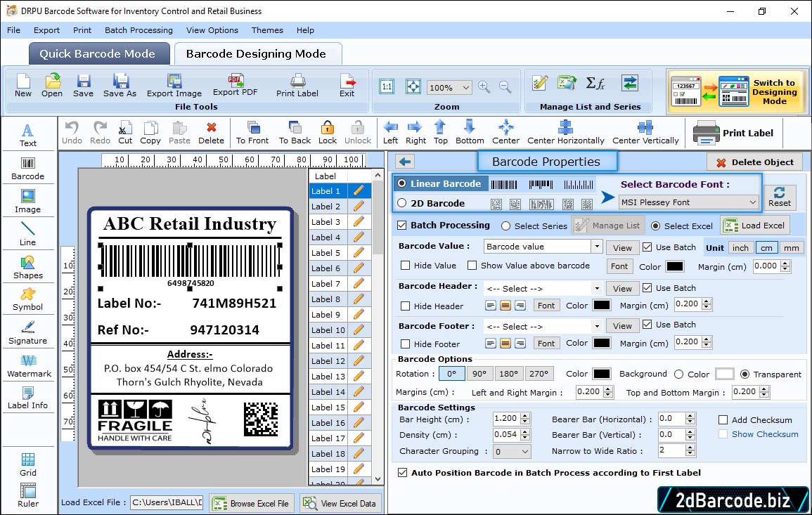The height and width of the screenshot is (515, 812).
Task: Click the zoom in magnifier
Action: pyautogui.click(x=484, y=87)
